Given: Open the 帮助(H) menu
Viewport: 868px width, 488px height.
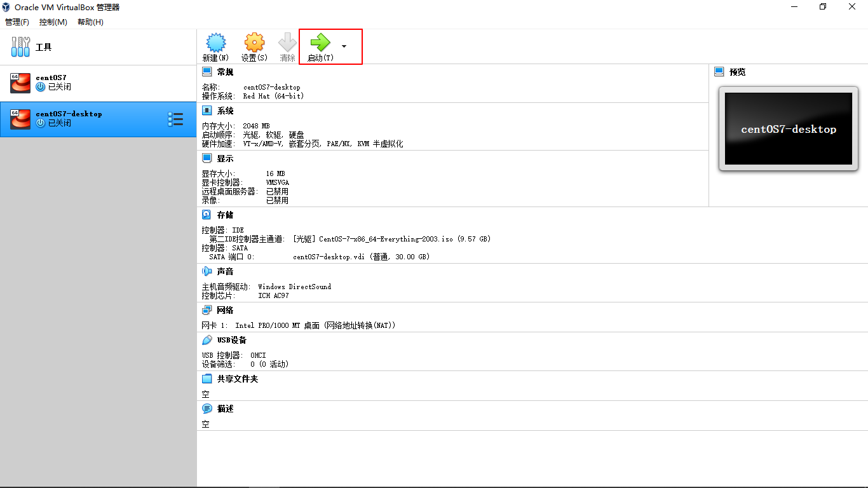Looking at the screenshot, I should [x=91, y=22].
